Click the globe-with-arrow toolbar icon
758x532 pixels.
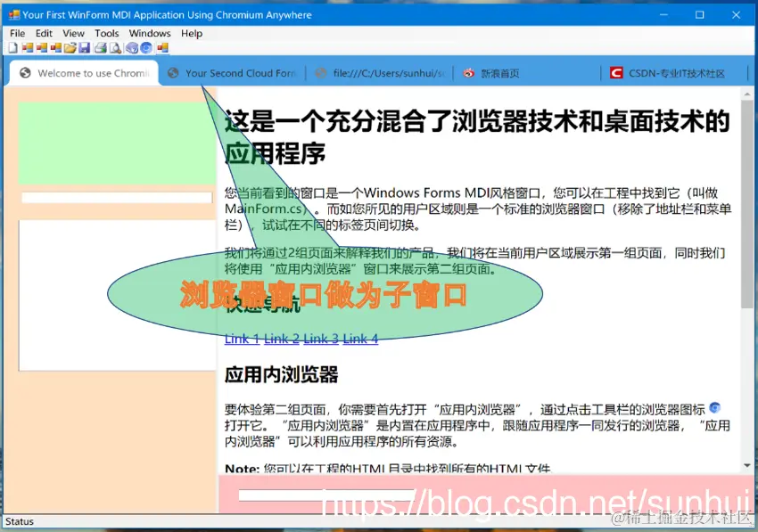pyautogui.click(x=131, y=48)
